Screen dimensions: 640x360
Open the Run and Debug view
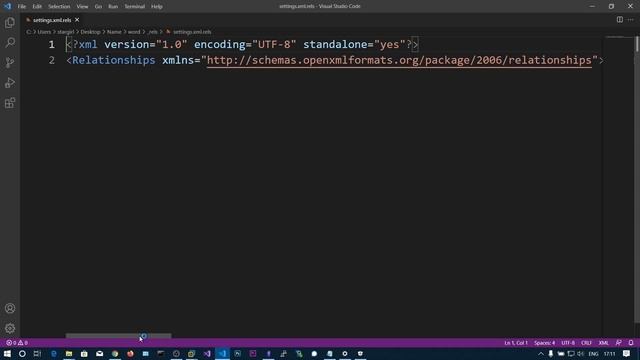coord(10,82)
